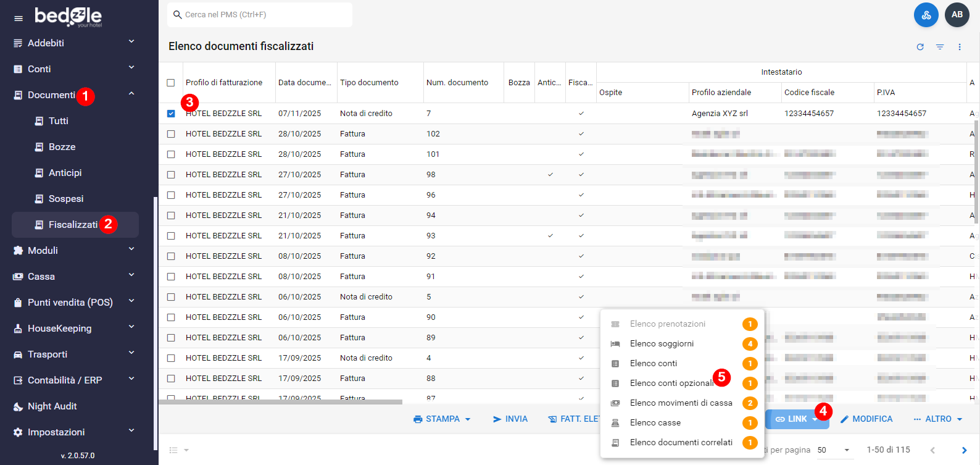
Task: Click the horizontal table scrollbar
Action: point(281,402)
